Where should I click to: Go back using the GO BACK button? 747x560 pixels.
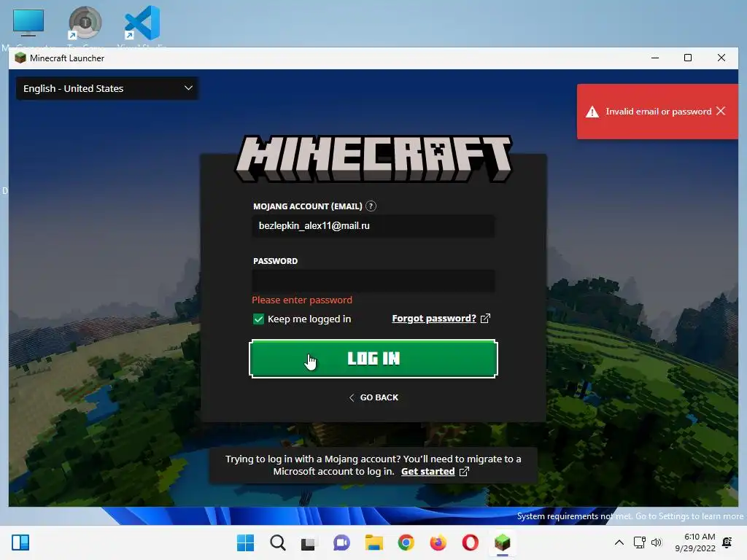point(373,397)
